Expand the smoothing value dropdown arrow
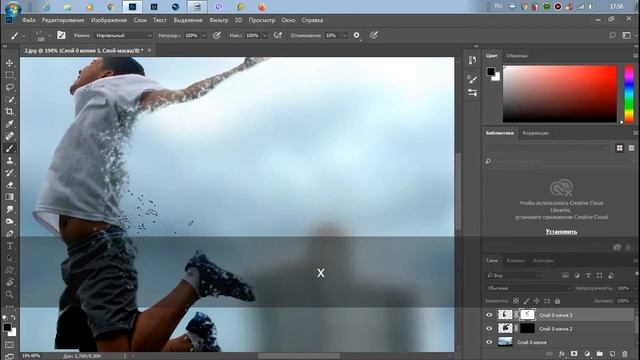The height and width of the screenshot is (360, 640). point(344,36)
